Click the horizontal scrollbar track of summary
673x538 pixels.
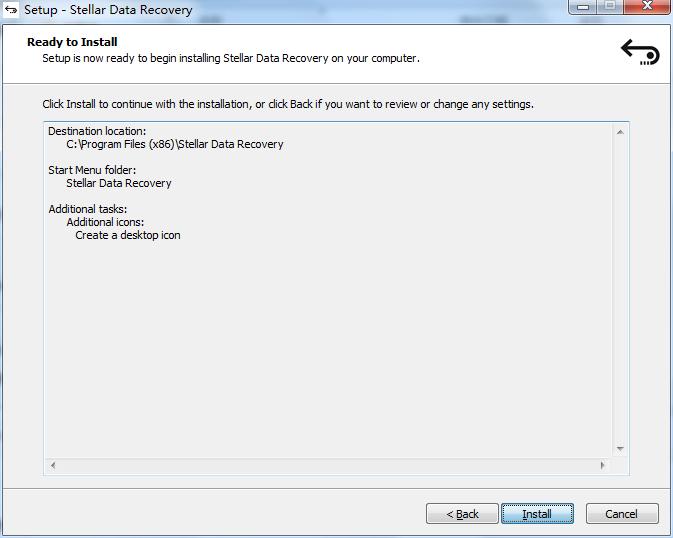tap(327, 465)
